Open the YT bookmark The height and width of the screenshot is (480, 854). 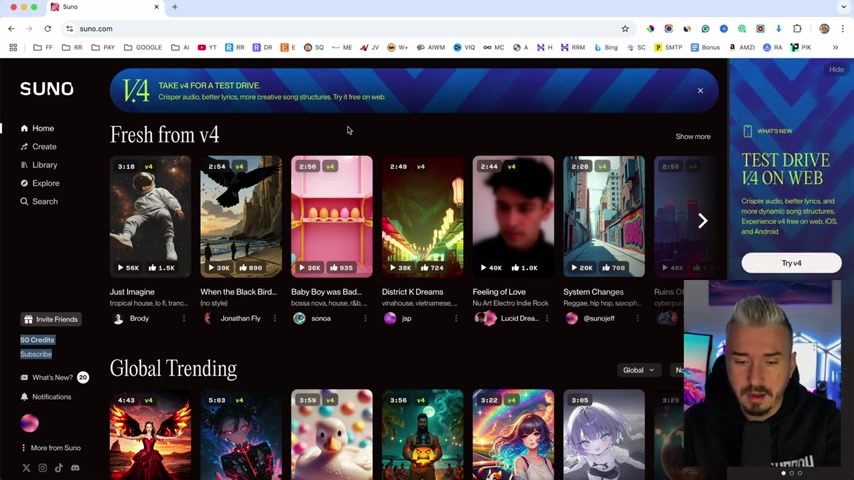coord(207,48)
